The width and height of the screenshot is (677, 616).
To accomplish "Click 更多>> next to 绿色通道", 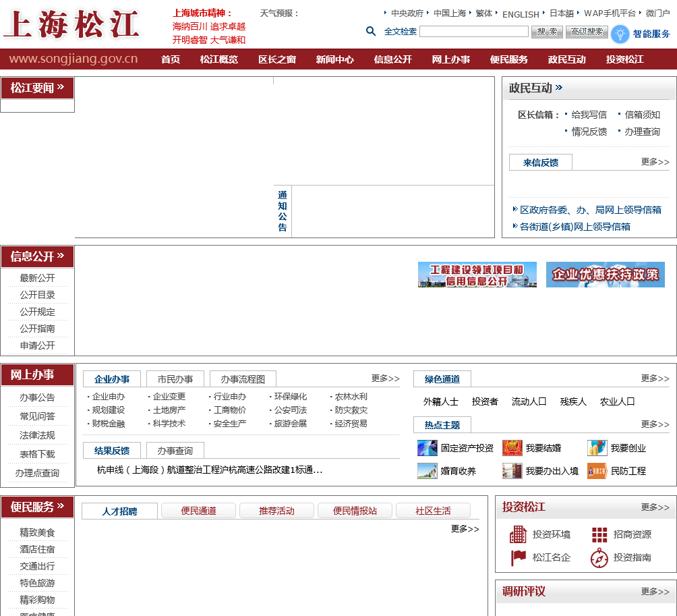I will tap(655, 379).
